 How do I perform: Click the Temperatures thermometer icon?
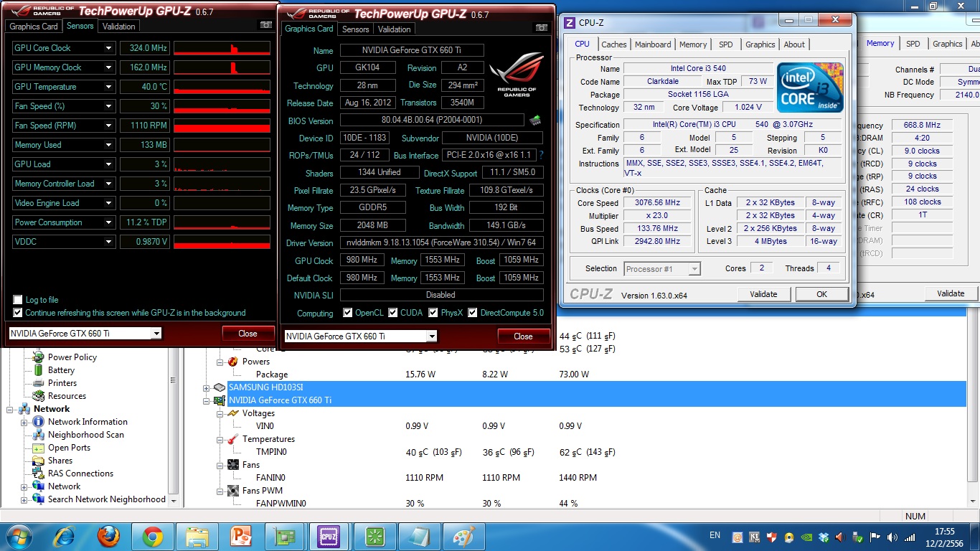[233, 439]
